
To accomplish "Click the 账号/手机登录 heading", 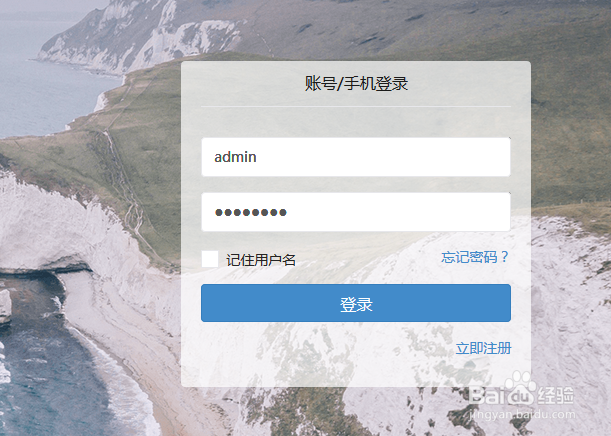I will (356, 83).
